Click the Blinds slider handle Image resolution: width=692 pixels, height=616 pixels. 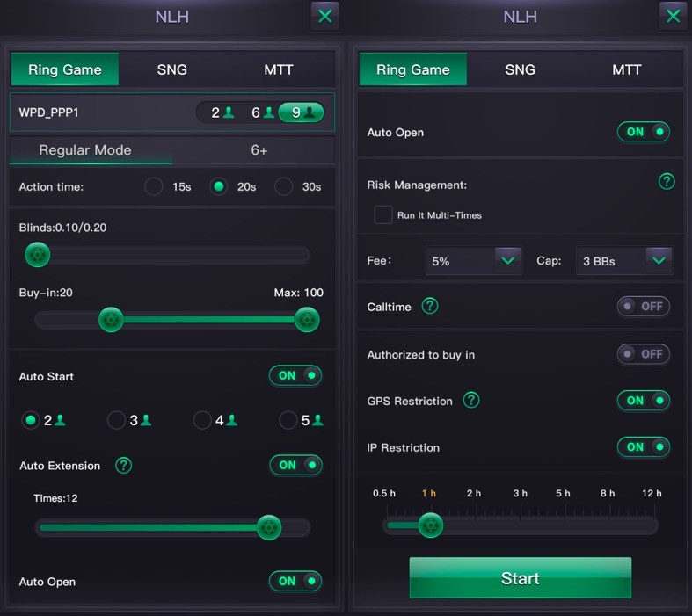(x=38, y=255)
